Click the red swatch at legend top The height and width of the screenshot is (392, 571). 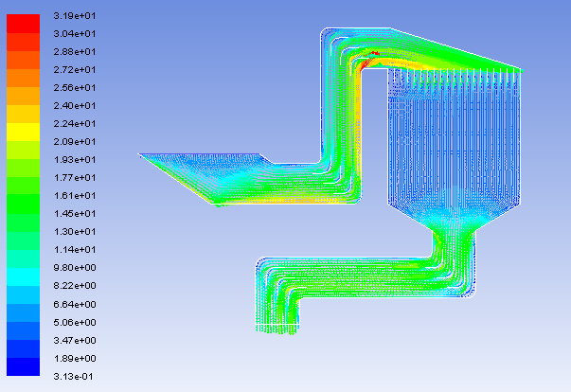pyautogui.click(x=25, y=24)
